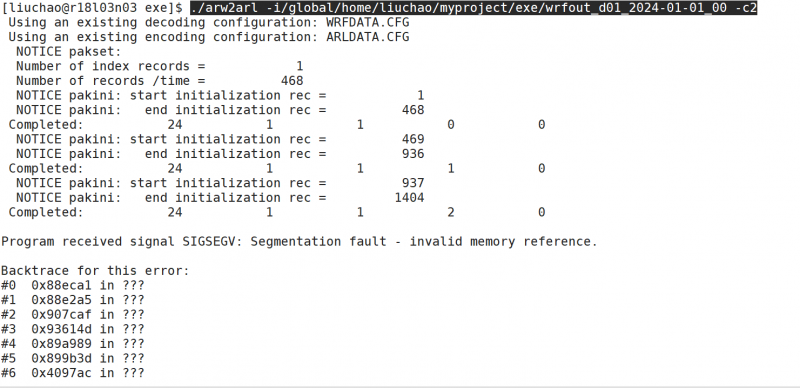This screenshot has width=800, height=388.
Task: Click the Number of index records line
Action: (160, 66)
